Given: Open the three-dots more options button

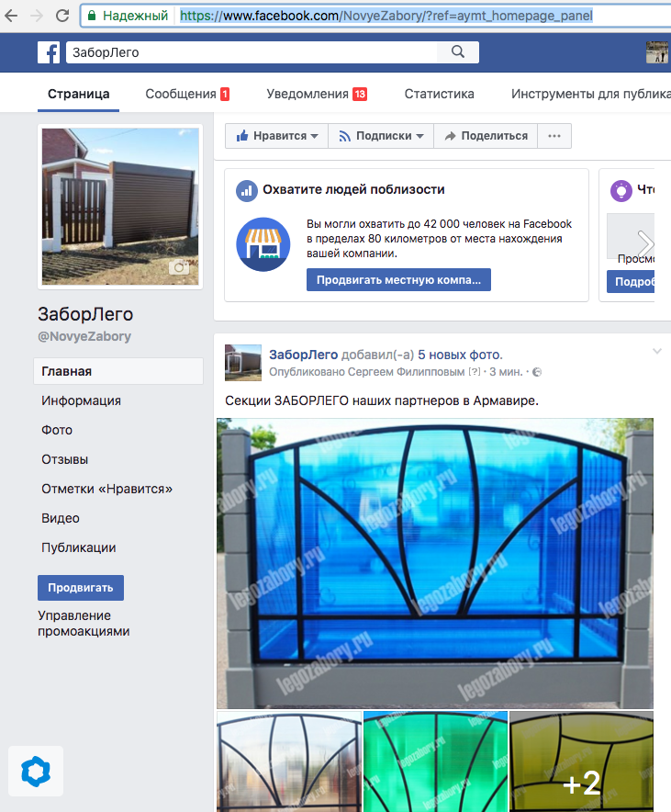Looking at the screenshot, I should tap(554, 136).
